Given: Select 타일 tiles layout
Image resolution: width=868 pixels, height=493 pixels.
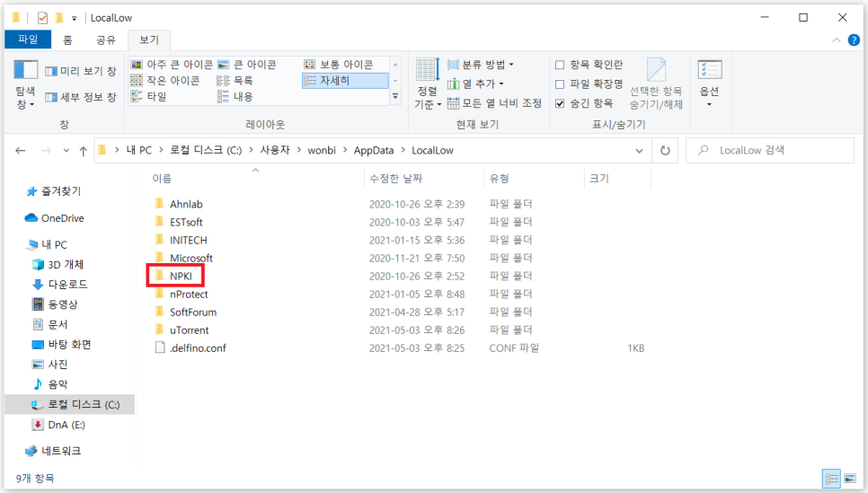Looking at the screenshot, I should click(x=148, y=97).
